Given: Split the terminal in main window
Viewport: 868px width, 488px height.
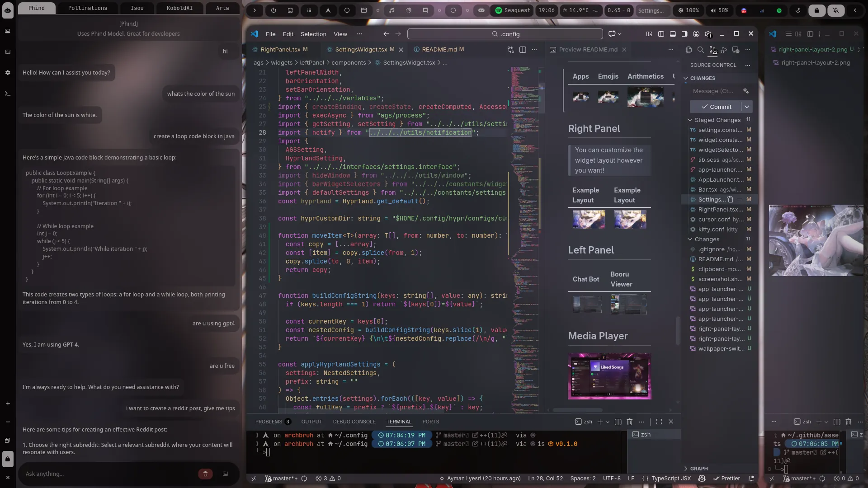Looking at the screenshot, I should [x=618, y=422].
